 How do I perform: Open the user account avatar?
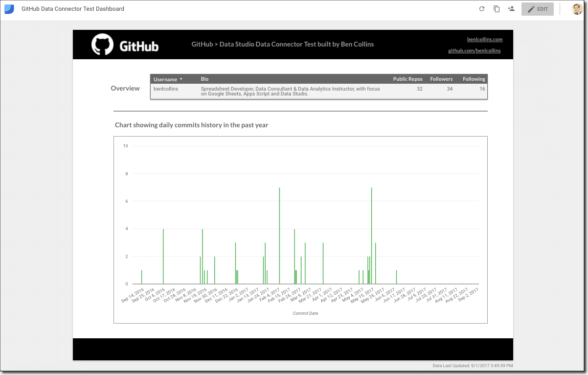[577, 9]
